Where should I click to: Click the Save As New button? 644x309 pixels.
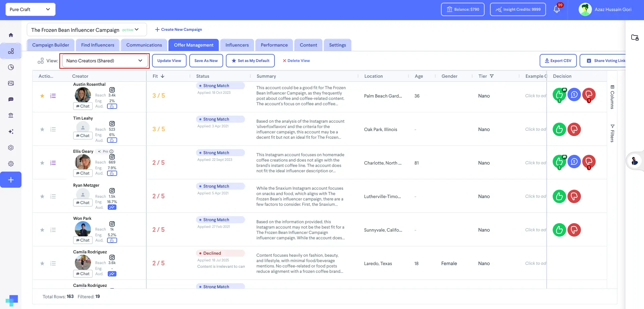click(206, 61)
